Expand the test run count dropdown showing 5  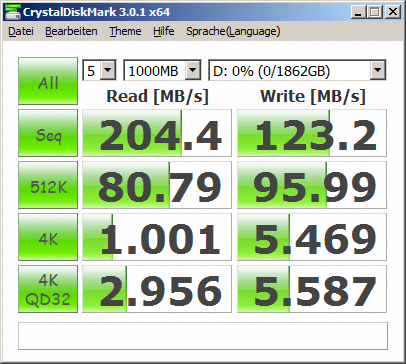[x=108, y=70]
